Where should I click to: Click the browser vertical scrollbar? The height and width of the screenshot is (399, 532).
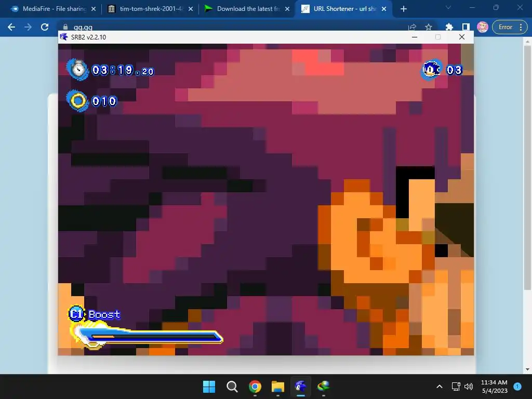[x=527, y=168]
